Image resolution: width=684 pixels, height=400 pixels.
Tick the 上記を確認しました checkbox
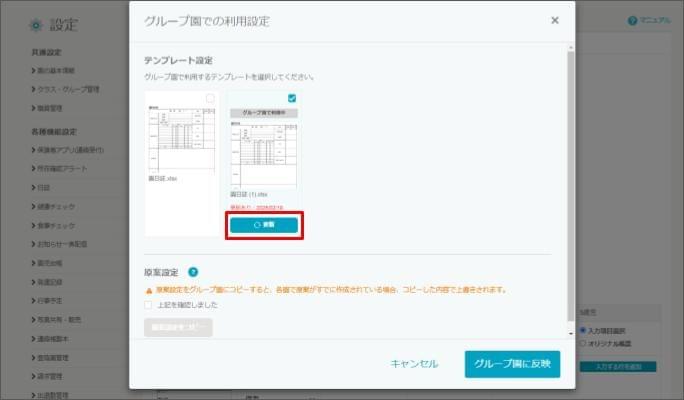(x=149, y=305)
